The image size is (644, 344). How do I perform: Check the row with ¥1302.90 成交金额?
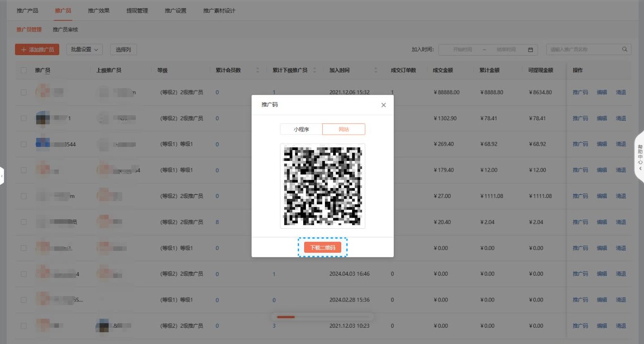click(24, 118)
